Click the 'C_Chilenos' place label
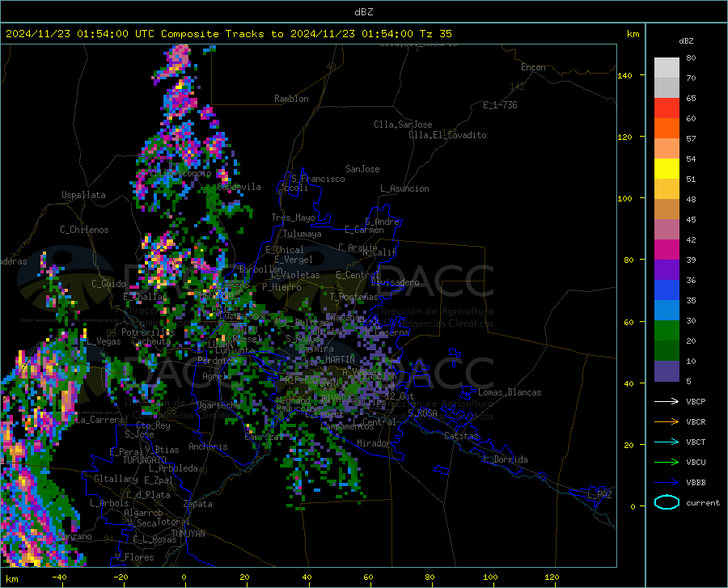 (84, 230)
